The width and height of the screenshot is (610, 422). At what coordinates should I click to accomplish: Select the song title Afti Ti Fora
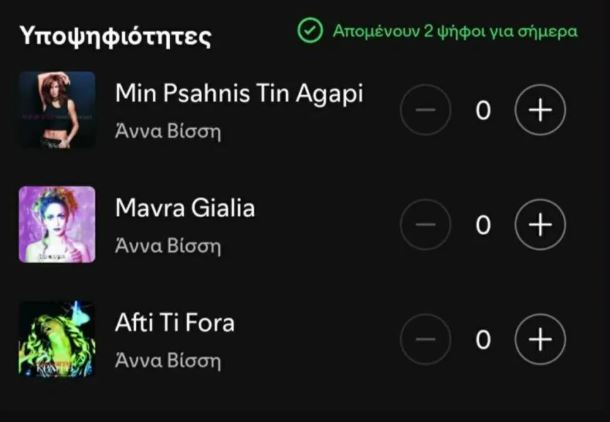pos(175,322)
